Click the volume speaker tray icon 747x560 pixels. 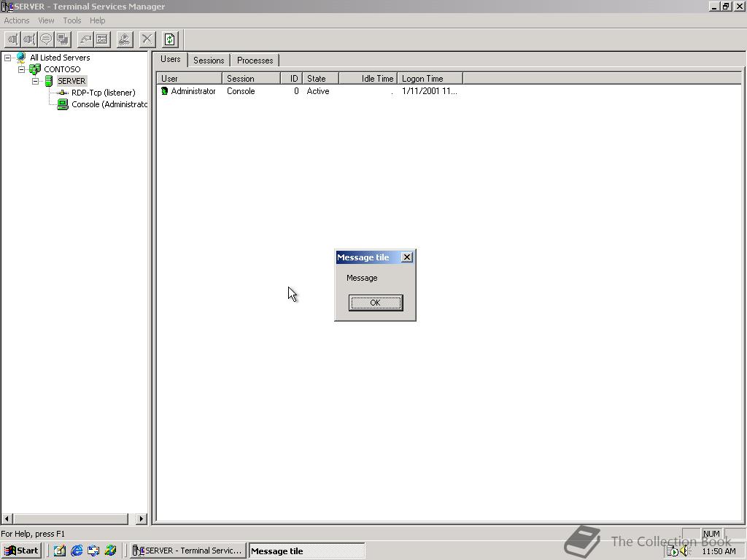(685, 551)
